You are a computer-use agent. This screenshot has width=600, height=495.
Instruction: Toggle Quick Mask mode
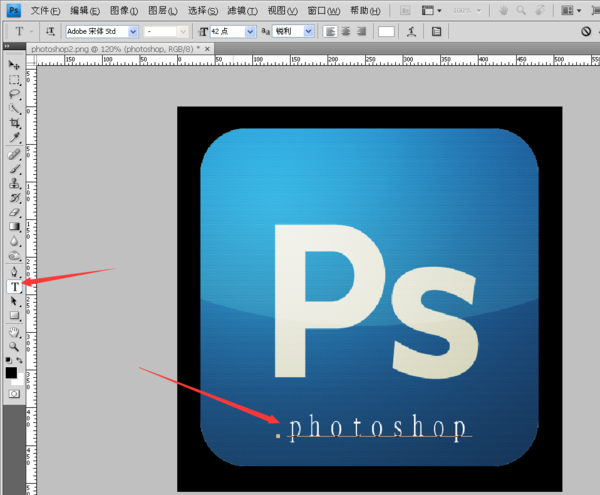pyautogui.click(x=14, y=394)
